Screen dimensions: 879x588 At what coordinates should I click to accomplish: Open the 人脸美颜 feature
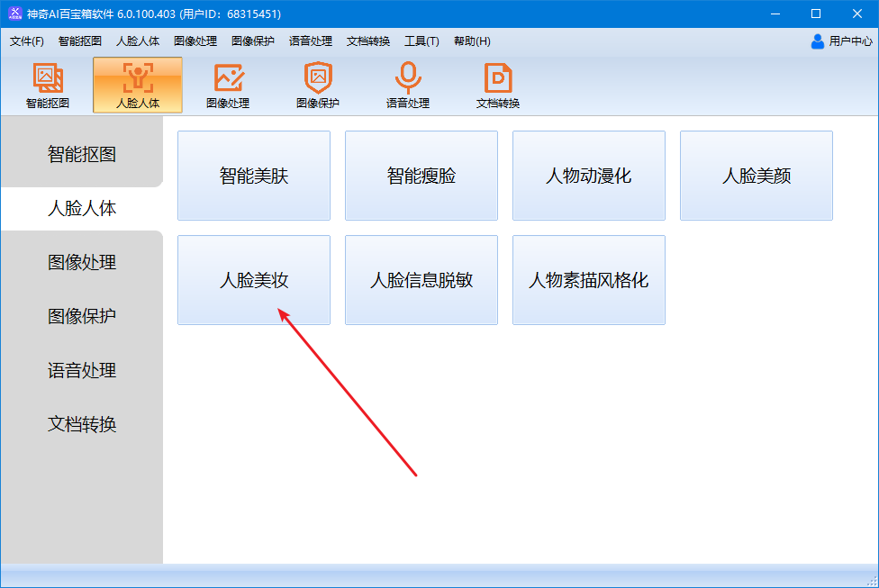[x=757, y=176]
